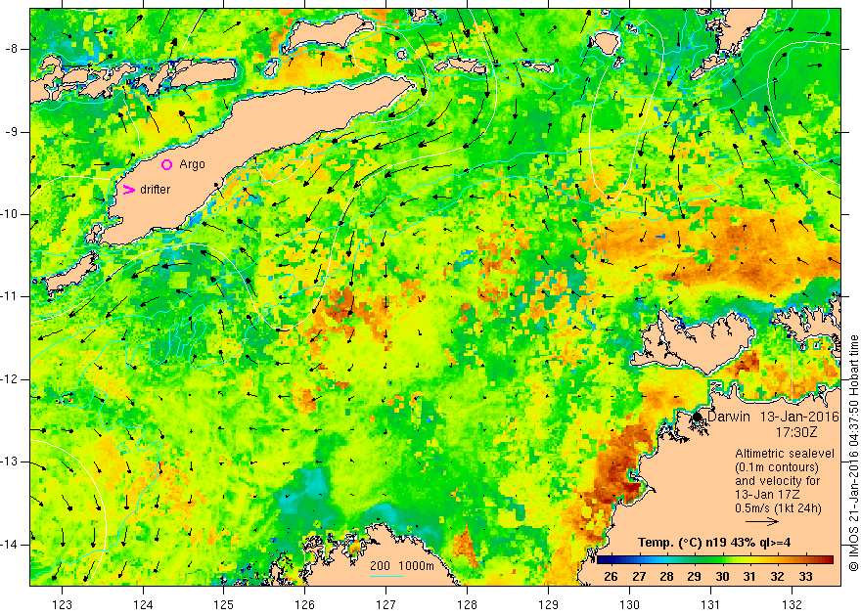Click the 'Altimetric sealevel' legend line
Viewport: 861px width, 616px height.
click(784, 454)
